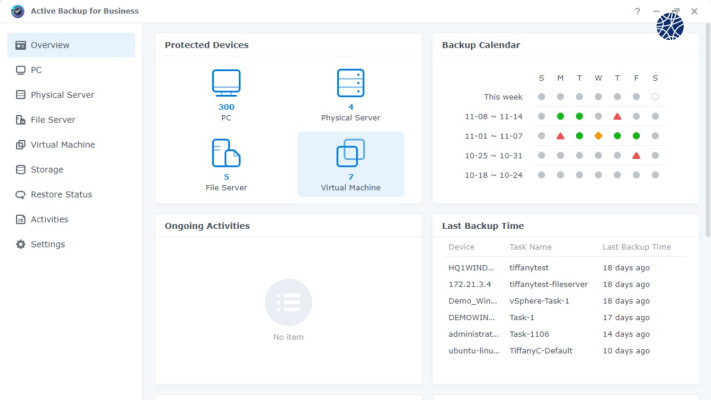Click the administrat... device entry
711x400 pixels.
click(473, 334)
